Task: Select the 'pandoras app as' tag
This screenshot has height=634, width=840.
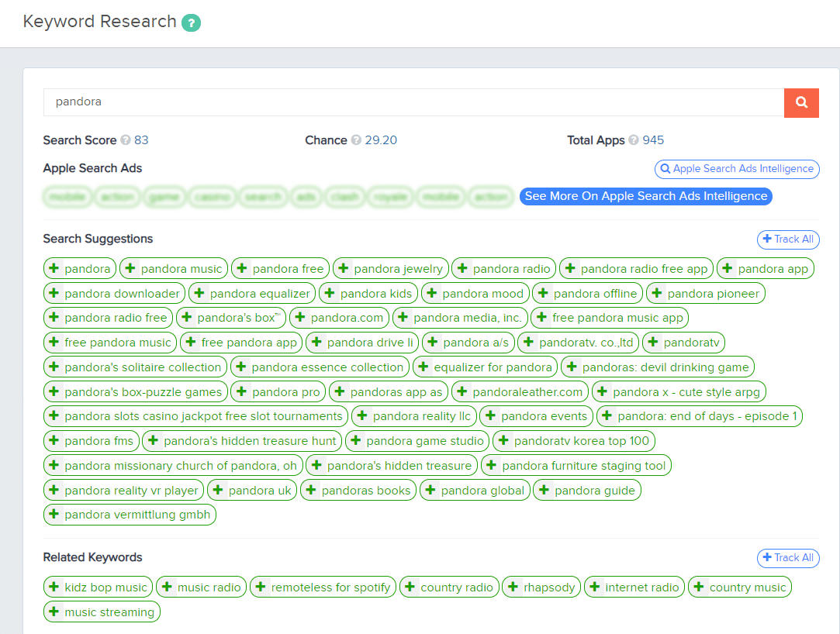Action: click(389, 392)
